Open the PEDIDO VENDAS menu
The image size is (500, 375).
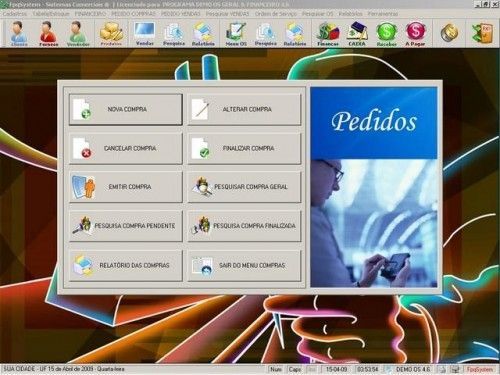[181, 14]
